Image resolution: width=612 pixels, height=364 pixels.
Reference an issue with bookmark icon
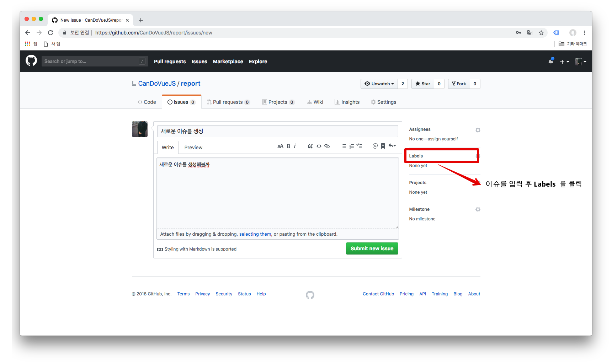pos(383,146)
